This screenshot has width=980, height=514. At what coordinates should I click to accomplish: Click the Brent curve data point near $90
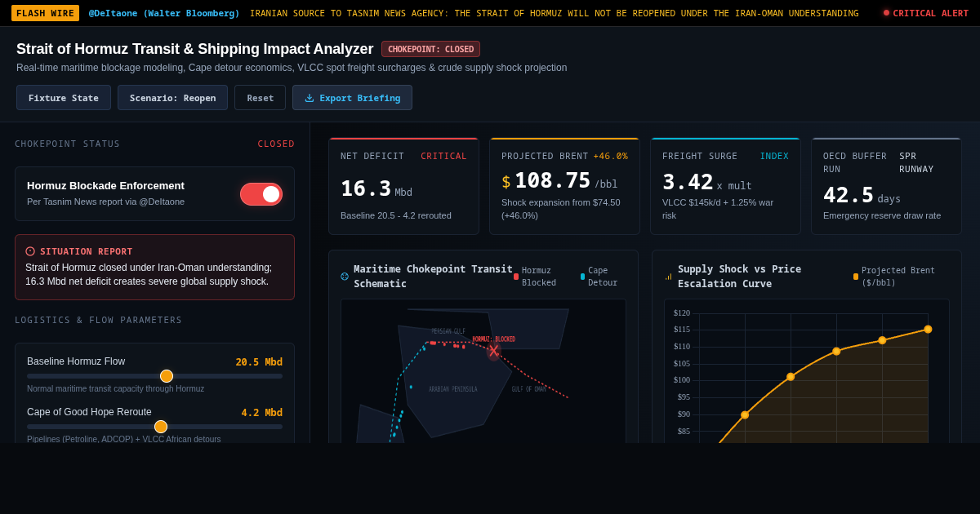click(745, 415)
